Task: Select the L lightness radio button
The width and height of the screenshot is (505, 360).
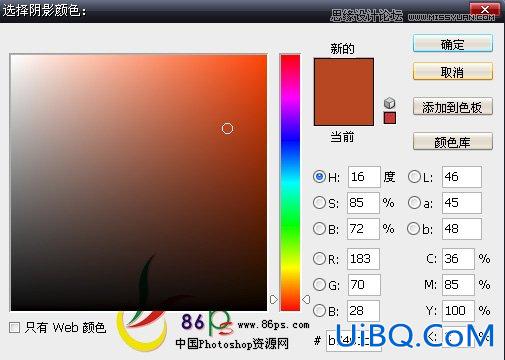Action: tap(414, 177)
